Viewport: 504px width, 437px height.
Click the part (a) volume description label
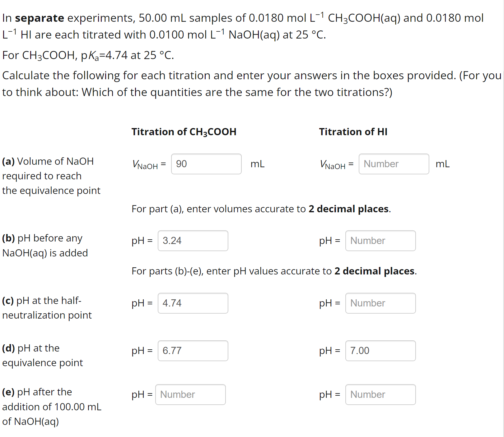[x=51, y=176]
